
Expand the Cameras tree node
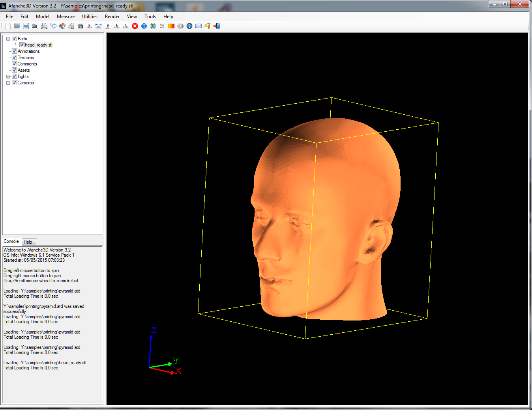8,83
